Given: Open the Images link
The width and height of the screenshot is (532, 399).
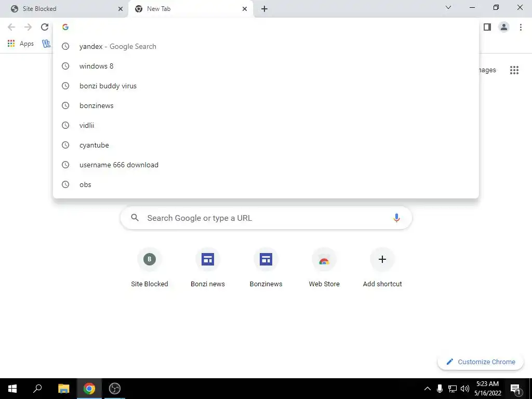Looking at the screenshot, I should point(487,70).
